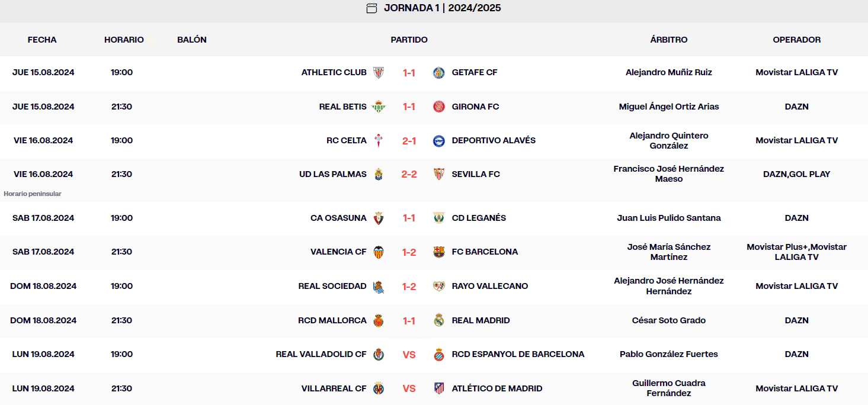
Task: Click the Getafe CF crest
Action: [x=438, y=73]
